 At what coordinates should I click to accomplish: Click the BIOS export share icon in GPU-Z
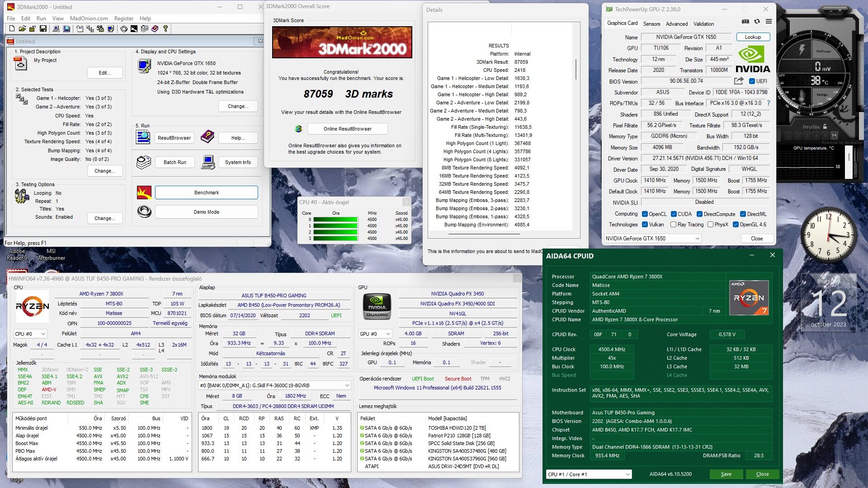coord(739,81)
